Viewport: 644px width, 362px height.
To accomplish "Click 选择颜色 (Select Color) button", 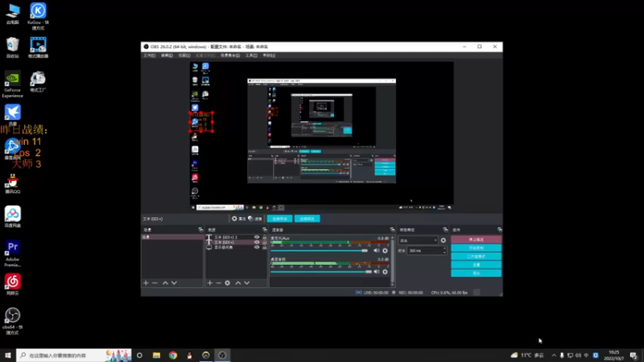I will pos(308,219).
